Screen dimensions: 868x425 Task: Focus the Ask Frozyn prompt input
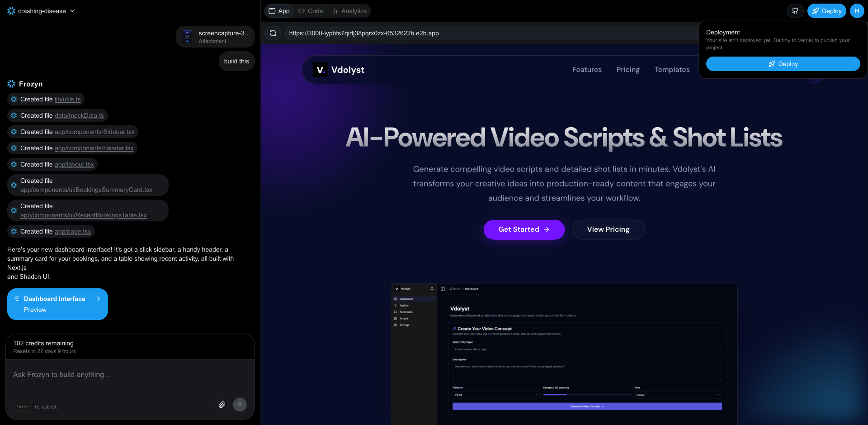[130, 375]
